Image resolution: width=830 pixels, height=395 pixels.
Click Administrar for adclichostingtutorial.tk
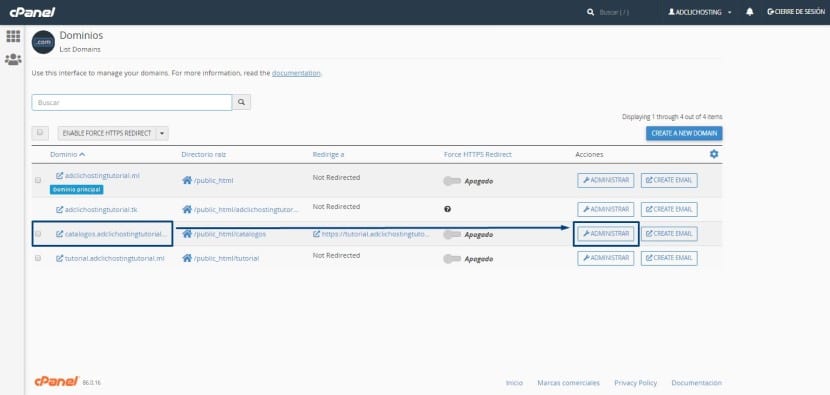tap(606, 209)
